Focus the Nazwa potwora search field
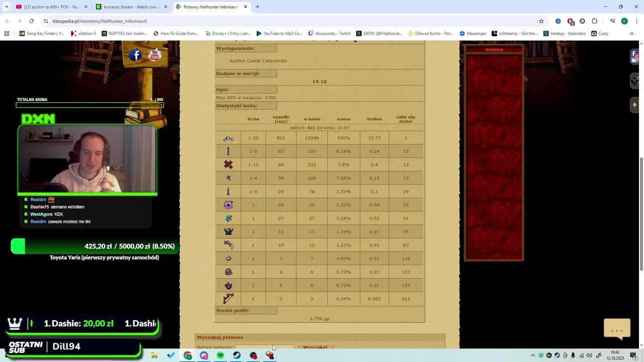Screen dimensions: 644x362 pos(264,347)
